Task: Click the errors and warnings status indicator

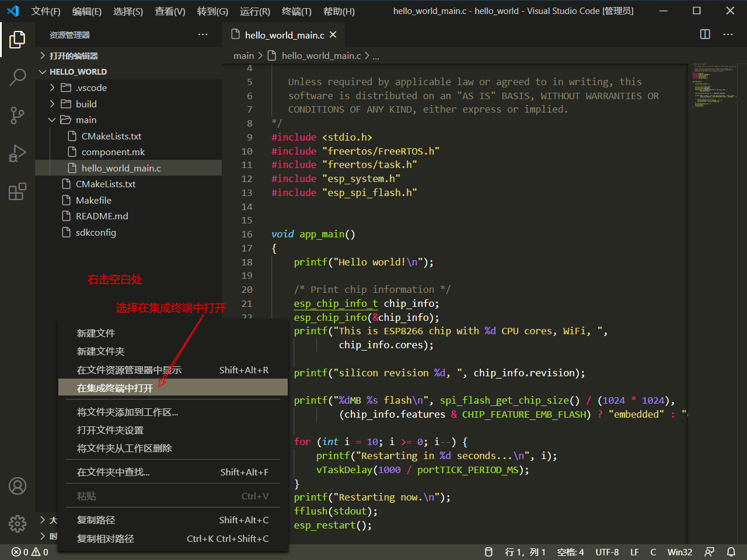Action: [30, 552]
